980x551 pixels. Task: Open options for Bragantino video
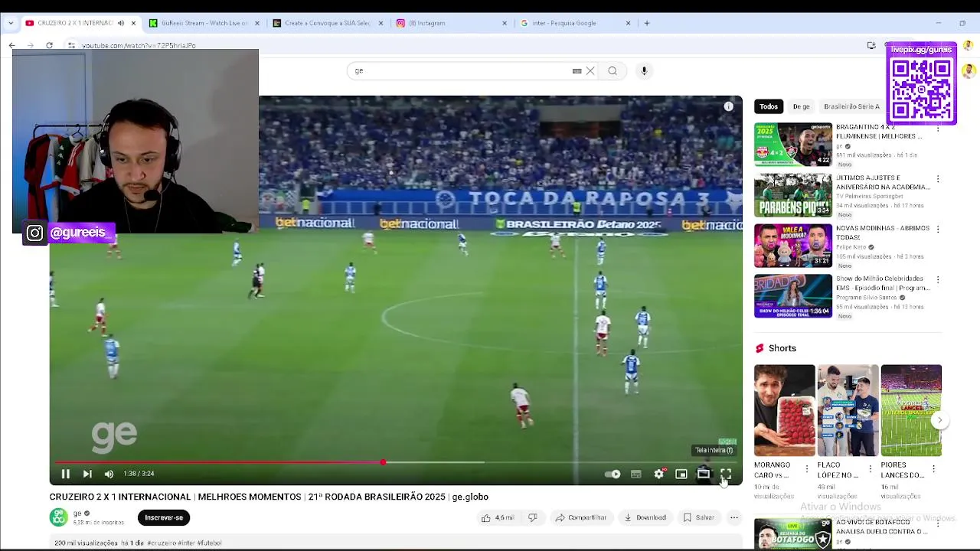938,129
